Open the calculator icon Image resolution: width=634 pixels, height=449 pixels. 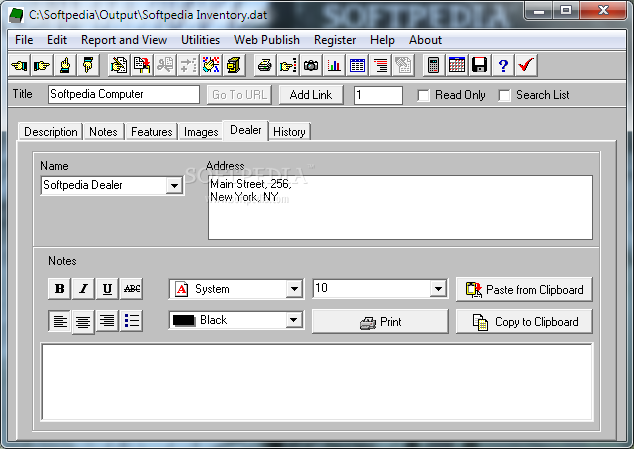(x=434, y=65)
